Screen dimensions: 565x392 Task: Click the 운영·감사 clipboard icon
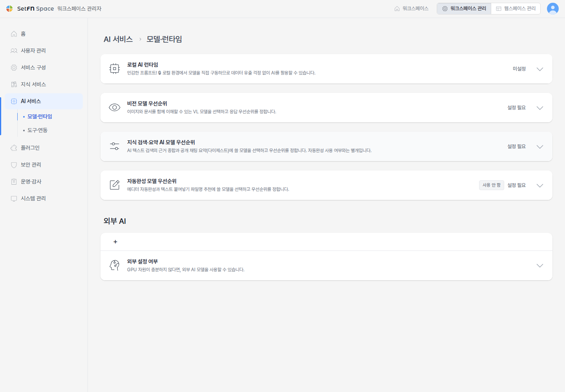pyautogui.click(x=14, y=181)
